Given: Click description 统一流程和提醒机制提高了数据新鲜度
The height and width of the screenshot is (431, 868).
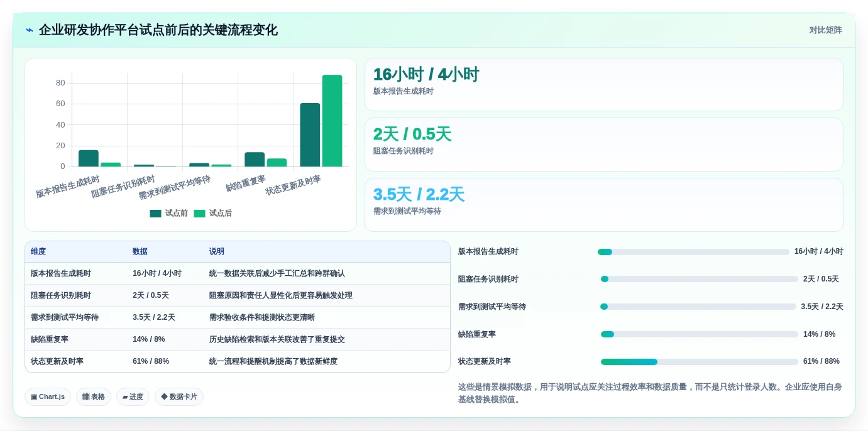Looking at the screenshot, I should (273, 362).
